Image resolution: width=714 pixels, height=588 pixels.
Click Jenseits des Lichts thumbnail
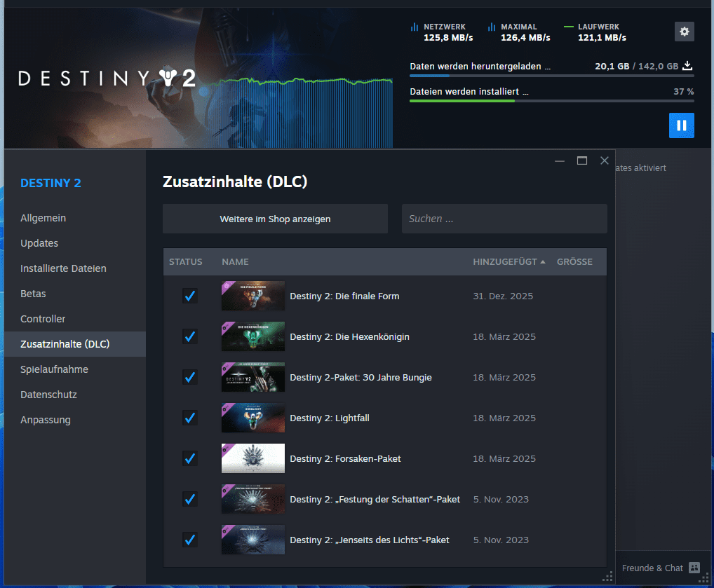(x=253, y=540)
